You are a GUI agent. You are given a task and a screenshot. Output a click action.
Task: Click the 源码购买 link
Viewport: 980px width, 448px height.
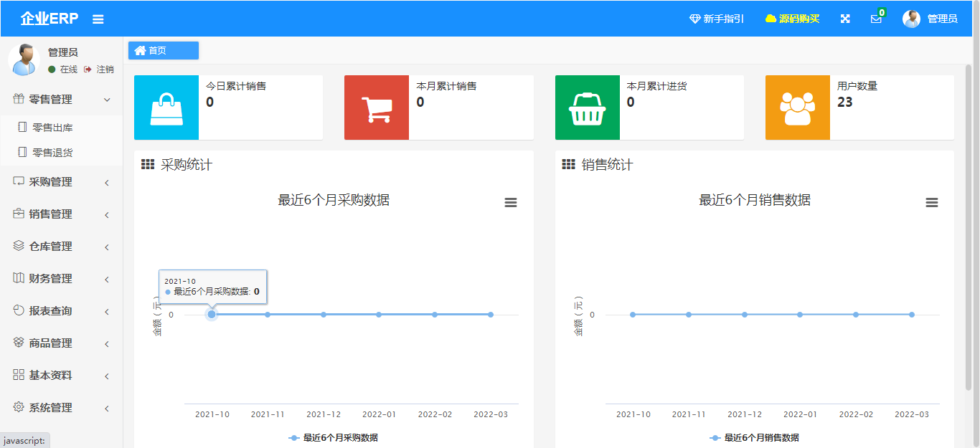(792, 19)
